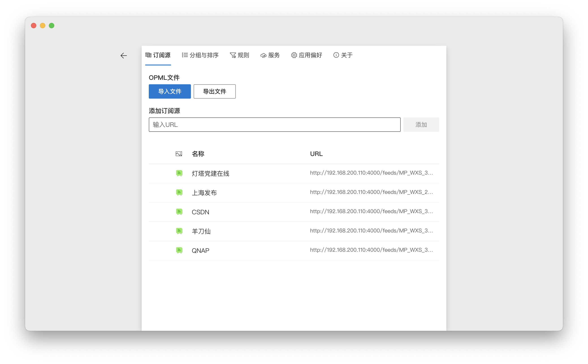This screenshot has height=364, width=588.
Task: Click the URL of 上海发布 row
Action: coord(371,192)
